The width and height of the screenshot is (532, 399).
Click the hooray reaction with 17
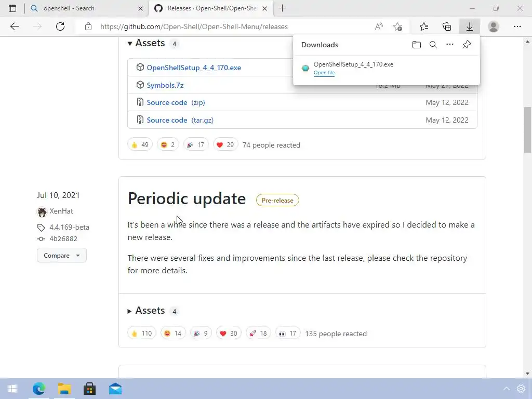196,145
